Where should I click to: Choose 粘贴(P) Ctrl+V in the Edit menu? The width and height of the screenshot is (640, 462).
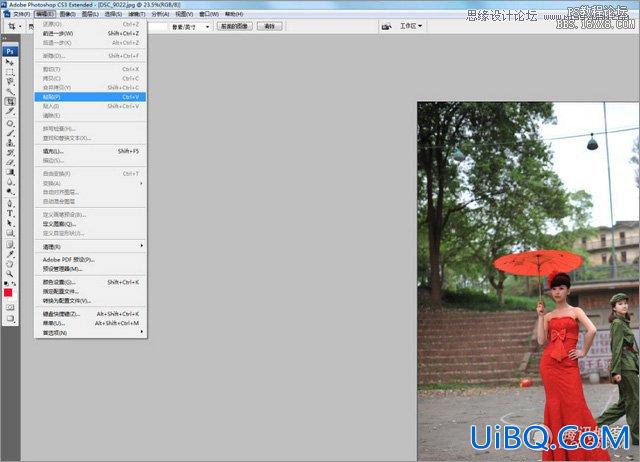tap(90, 97)
